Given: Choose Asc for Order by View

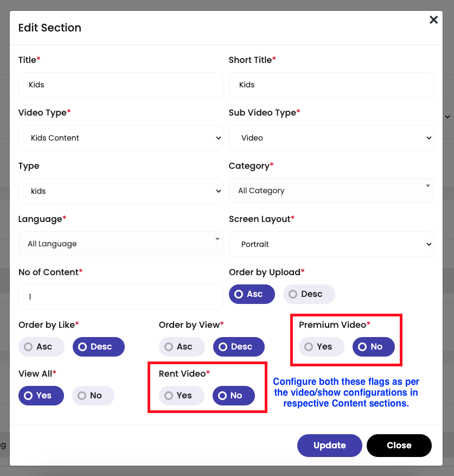Looking at the screenshot, I should 182,347.
